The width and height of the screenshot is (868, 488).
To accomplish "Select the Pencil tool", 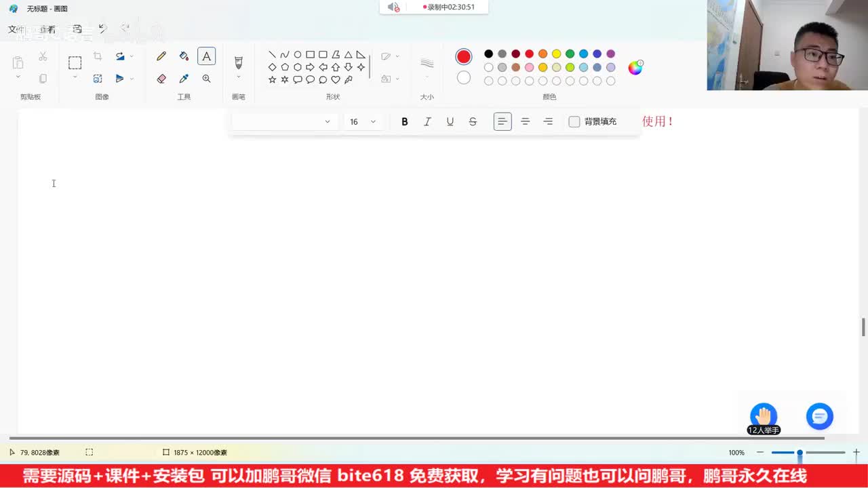I will pos(161,56).
